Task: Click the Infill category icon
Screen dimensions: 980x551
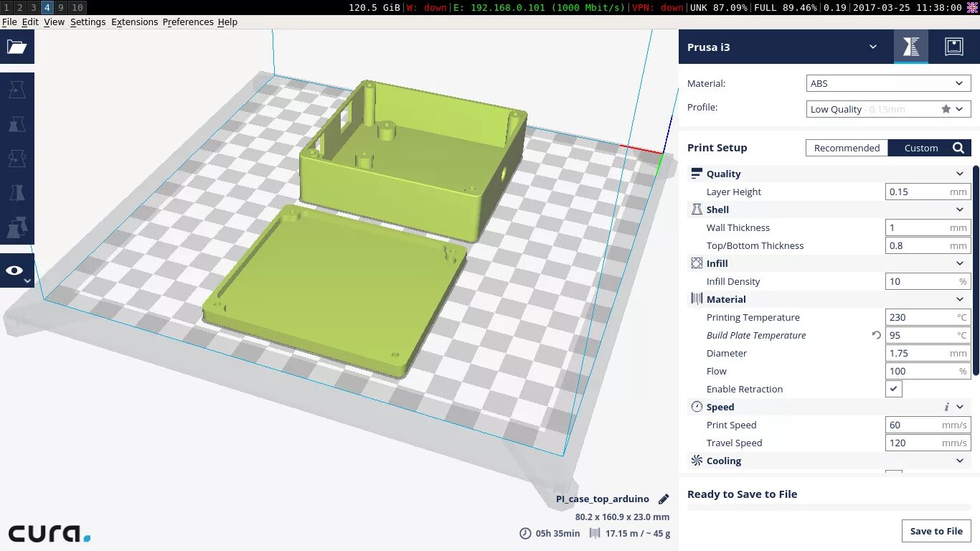Action: pyautogui.click(x=697, y=263)
